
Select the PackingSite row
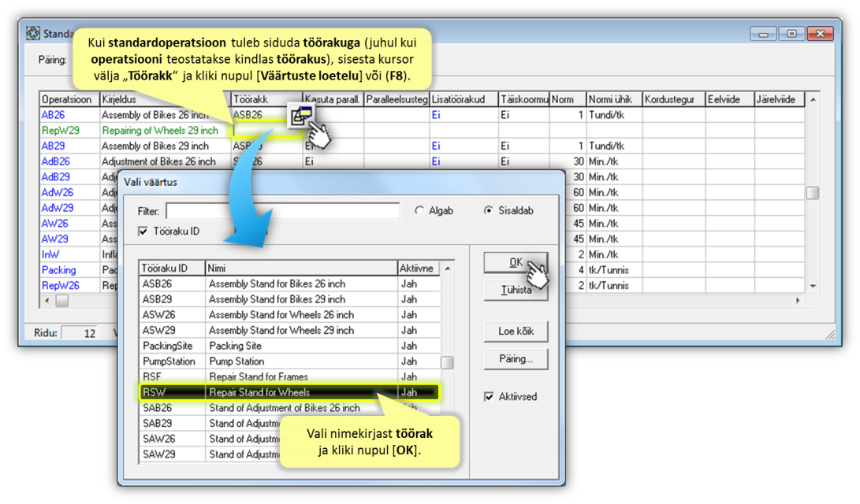(289, 346)
